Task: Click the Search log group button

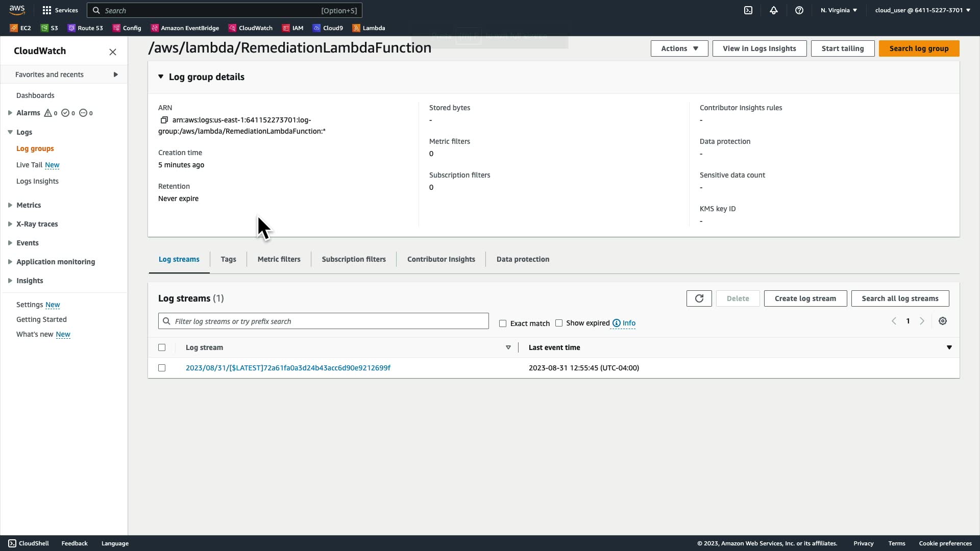Action: click(x=919, y=48)
